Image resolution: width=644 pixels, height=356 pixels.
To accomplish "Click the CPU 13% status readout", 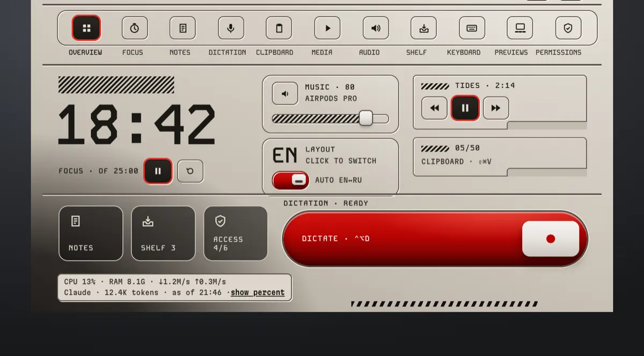I will point(80,281).
